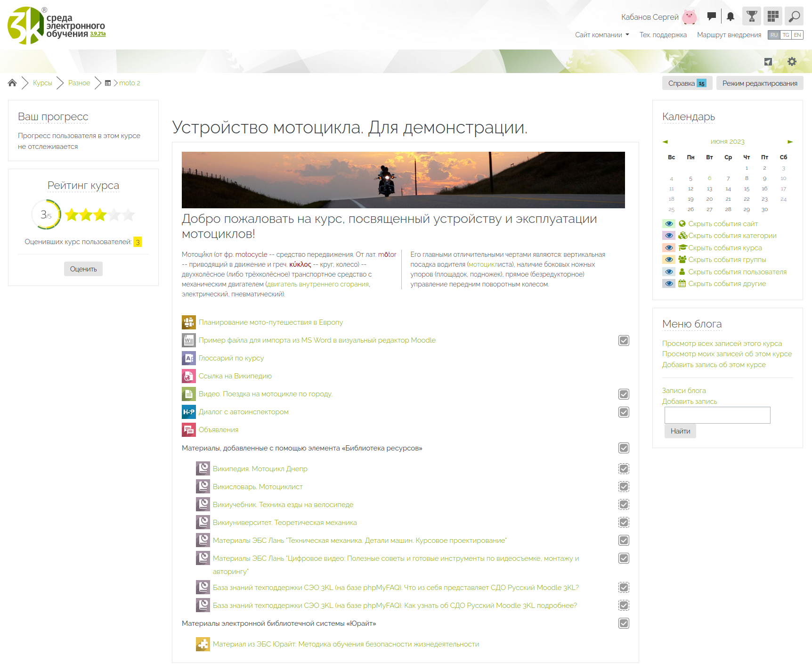This screenshot has width=812, height=672.
Task: Click the five-star course rating stars
Action: coord(100,215)
